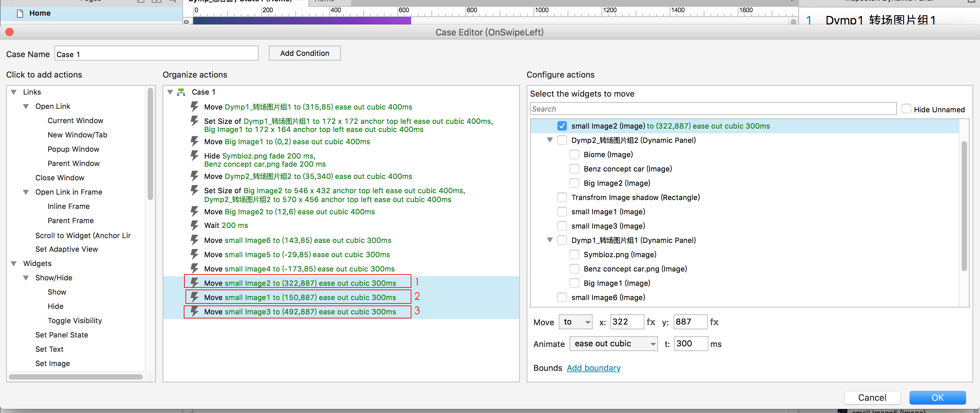Viewport: 980px width, 413px height.
Task: Check the Biome (Image) checkbox
Action: pos(574,154)
